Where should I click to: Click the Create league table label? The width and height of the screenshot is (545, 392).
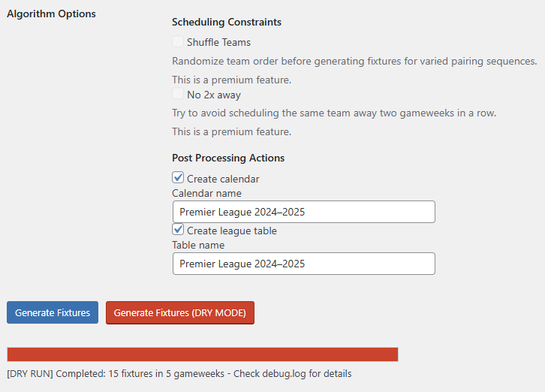point(231,231)
